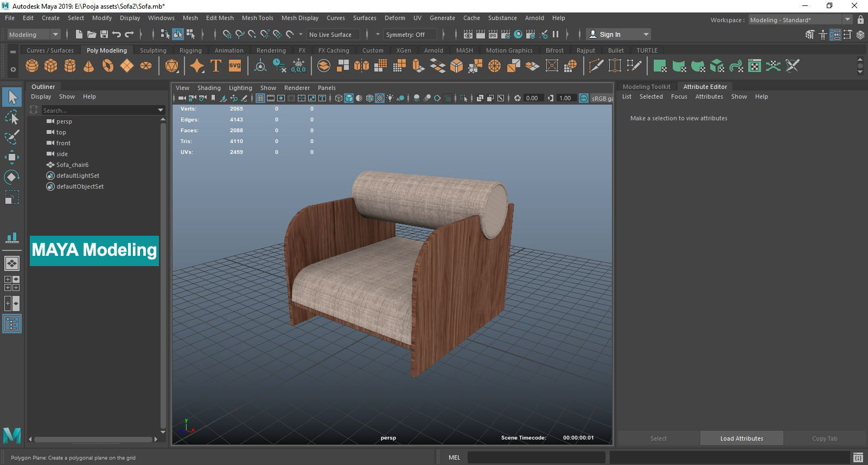Create a polygon sphere from the shelf
The height and width of the screenshot is (465, 868).
[32, 66]
